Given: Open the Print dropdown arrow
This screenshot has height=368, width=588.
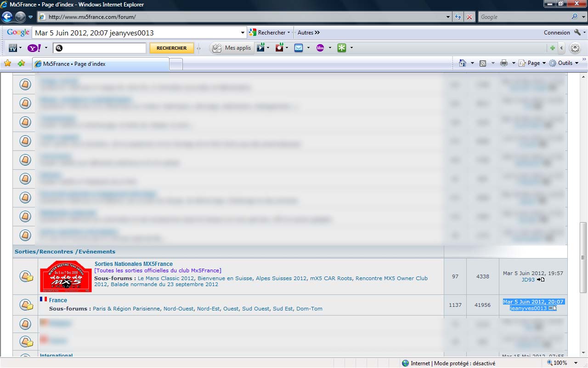Looking at the screenshot, I should [x=514, y=63].
